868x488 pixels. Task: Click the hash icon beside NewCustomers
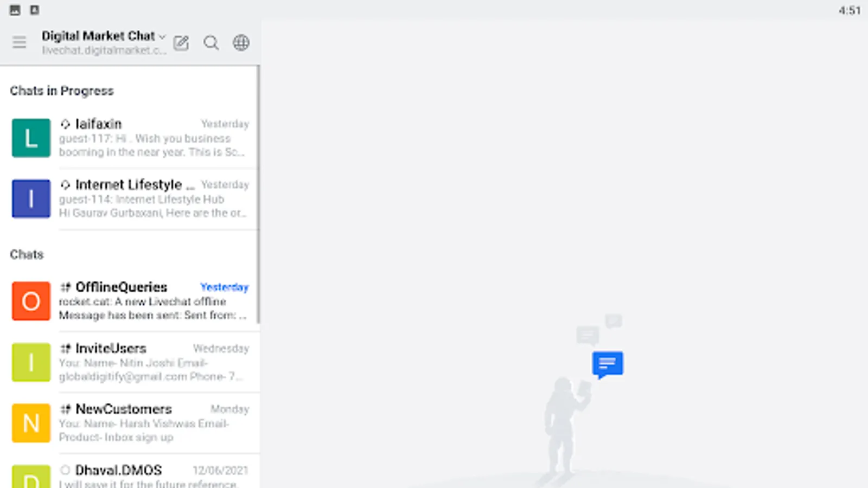pos(65,409)
